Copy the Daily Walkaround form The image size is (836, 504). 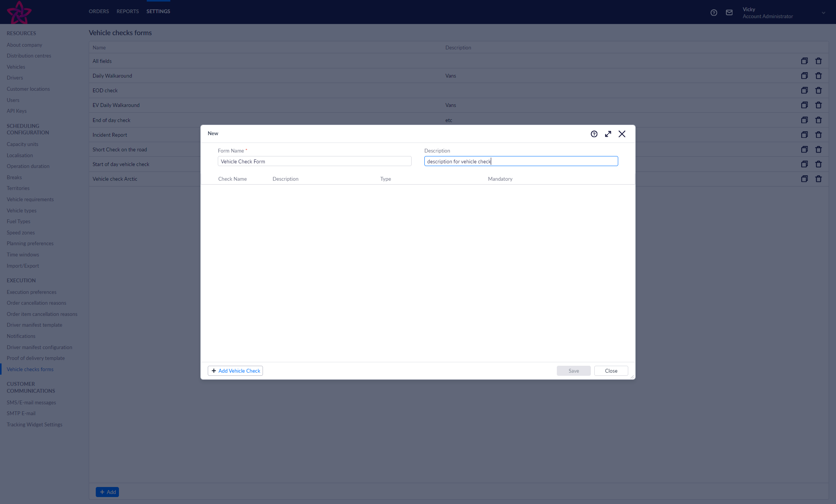(x=804, y=76)
